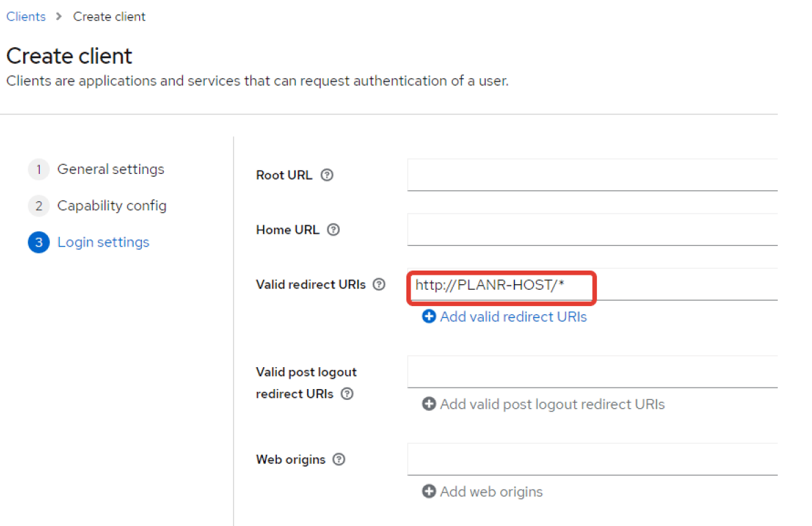Click the help icon next to Root URL

tap(327, 175)
